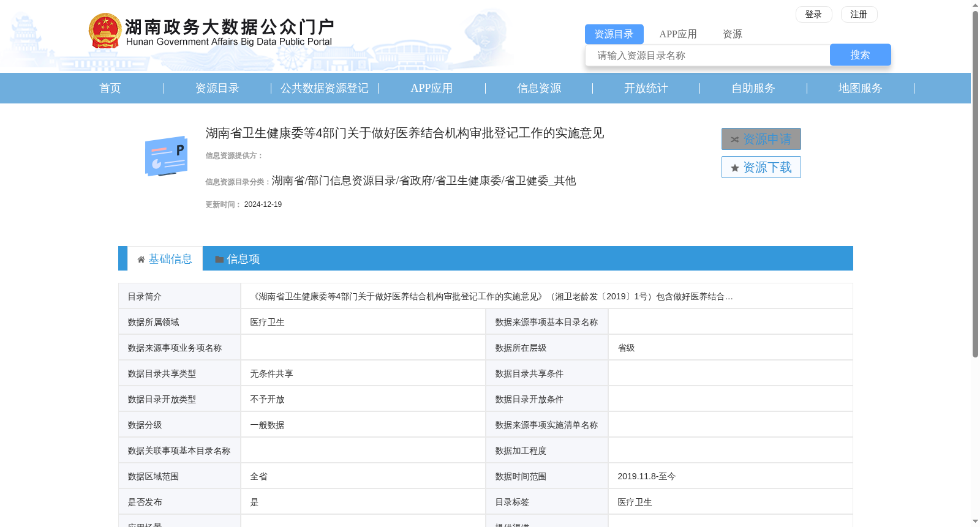Click the update date 2024-12-19
The height and width of the screenshot is (527, 980).
pyautogui.click(x=263, y=204)
